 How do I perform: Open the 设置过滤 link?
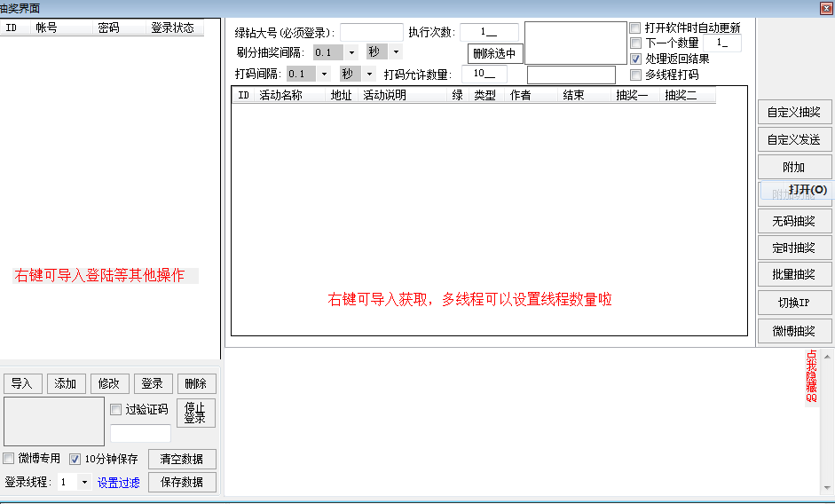point(118,483)
